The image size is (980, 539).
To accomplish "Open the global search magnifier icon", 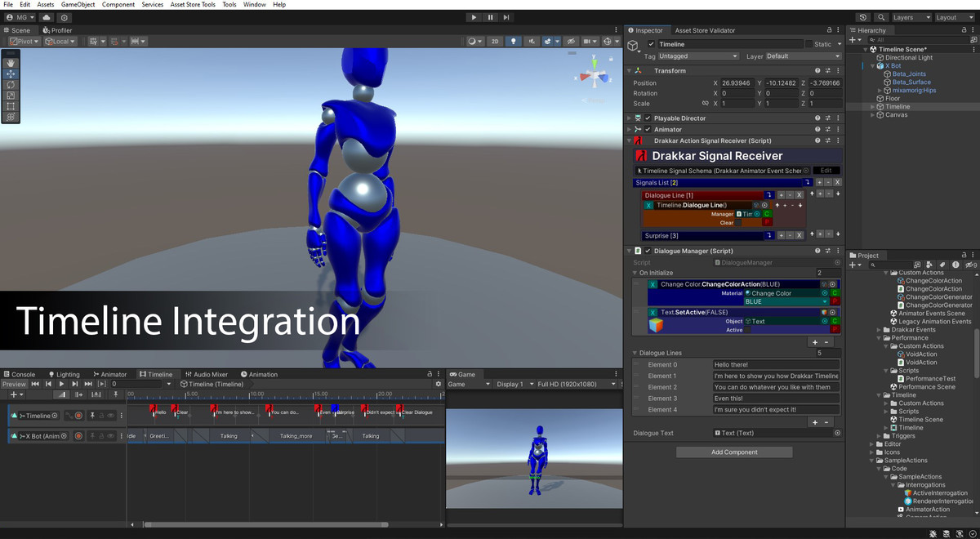I will pyautogui.click(x=882, y=17).
